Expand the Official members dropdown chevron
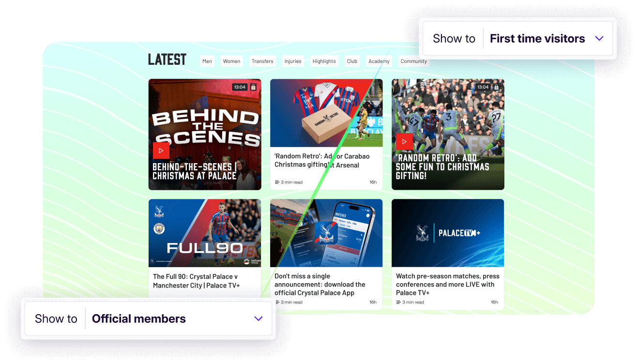Image resolution: width=638 pixels, height=364 pixels. click(258, 319)
